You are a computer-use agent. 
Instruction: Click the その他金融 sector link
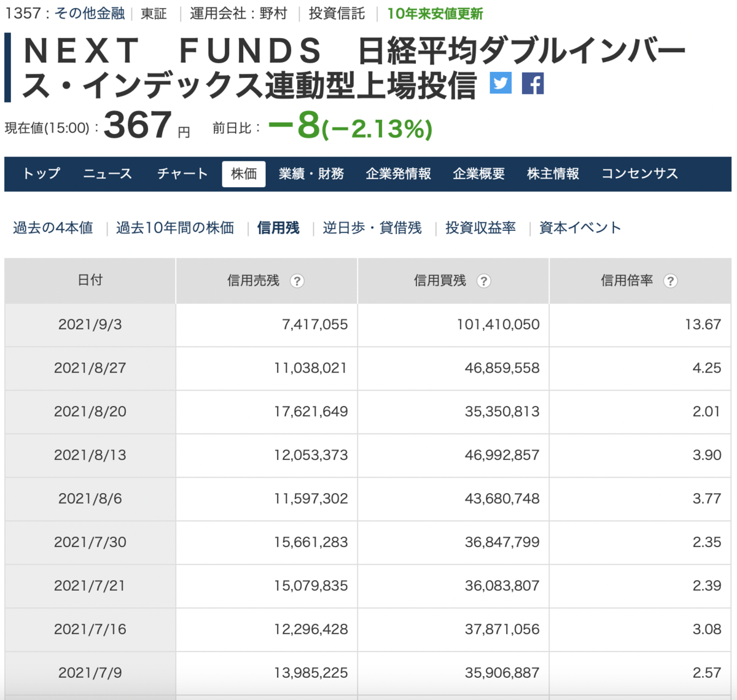(90, 14)
